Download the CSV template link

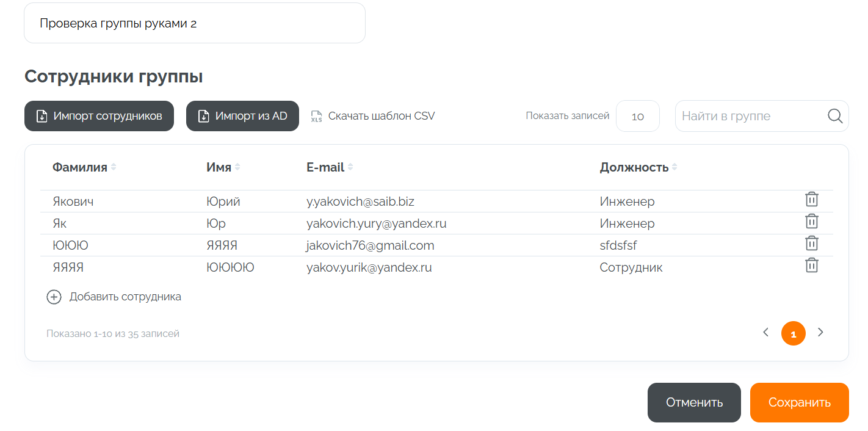381,116
